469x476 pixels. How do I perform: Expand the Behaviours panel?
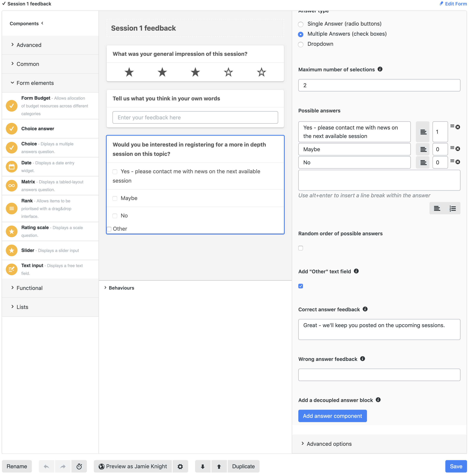119,288
